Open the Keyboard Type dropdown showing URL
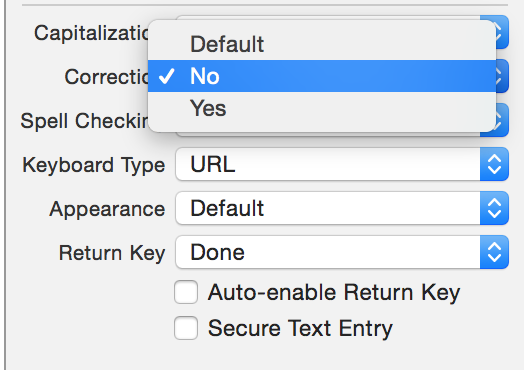The image size is (524, 370). (342, 164)
